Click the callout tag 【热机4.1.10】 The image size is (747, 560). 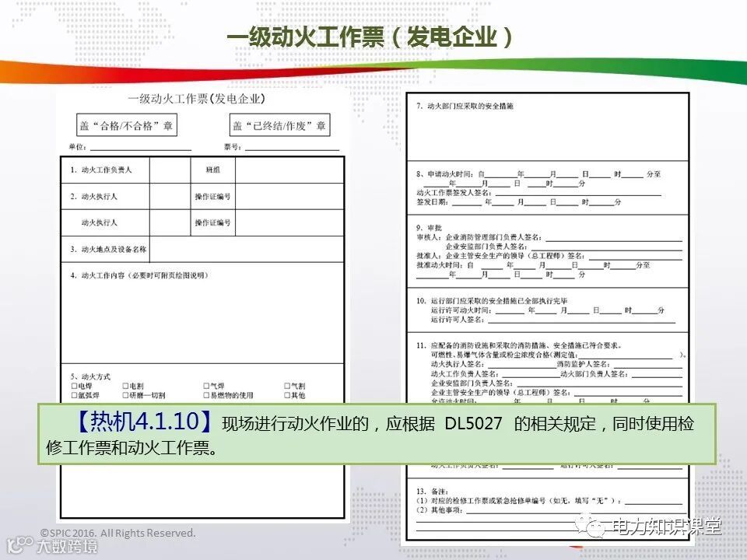(x=143, y=422)
